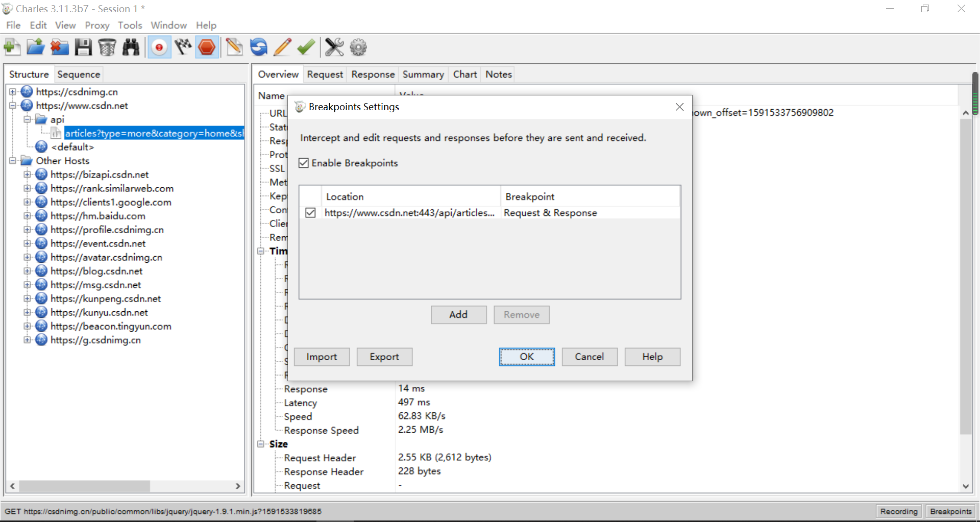Select the articles?type=more request item
Image resolution: width=980 pixels, height=522 pixels.
click(x=154, y=133)
